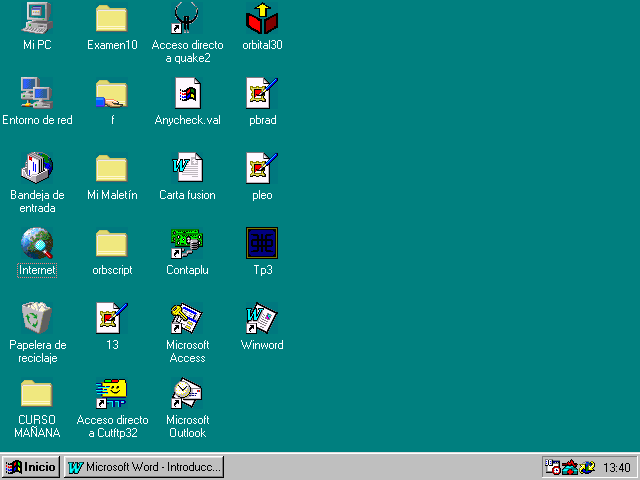Switch to Microsoft Word taskbar button

coord(144,467)
